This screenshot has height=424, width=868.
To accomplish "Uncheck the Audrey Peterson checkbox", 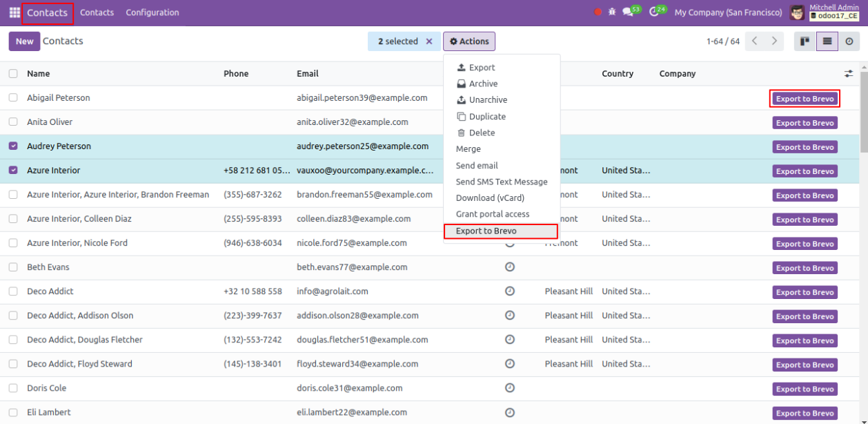I will pyautogui.click(x=13, y=146).
